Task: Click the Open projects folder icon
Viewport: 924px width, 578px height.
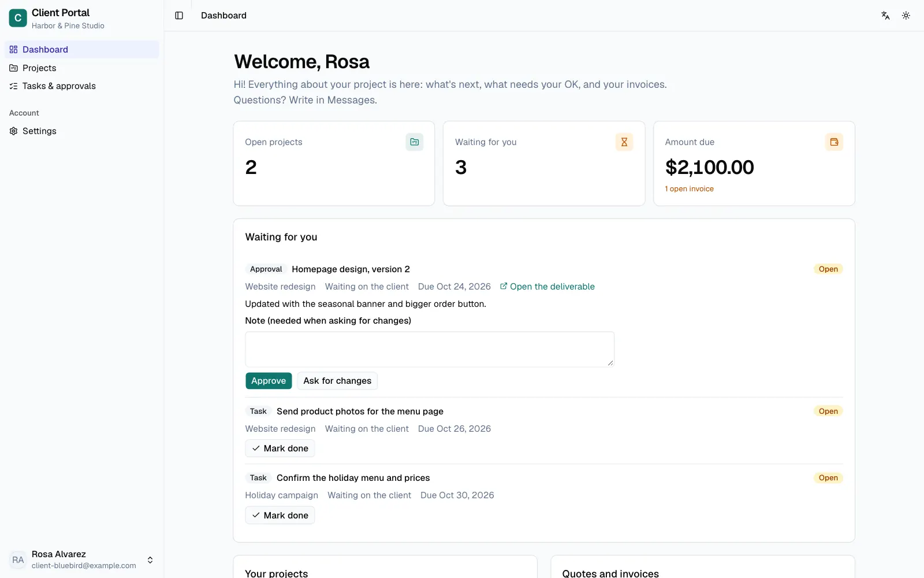Action: point(414,142)
